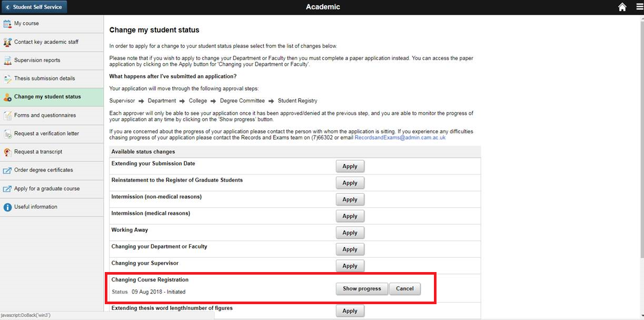The image size is (644, 320).
Task: Click the 'Changing Course Registration' row label
Action: coord(150,280)
